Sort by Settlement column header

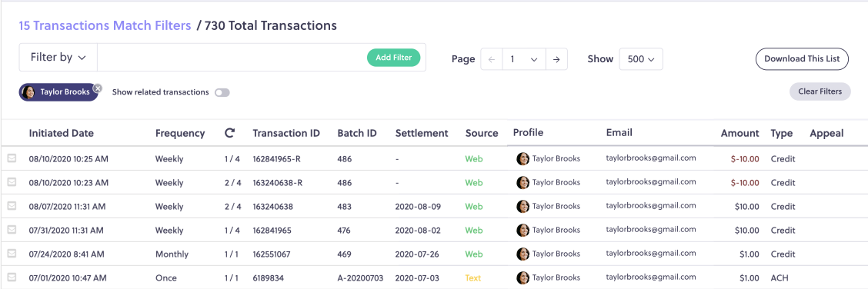pyautogui.click(x=422, y=133)
